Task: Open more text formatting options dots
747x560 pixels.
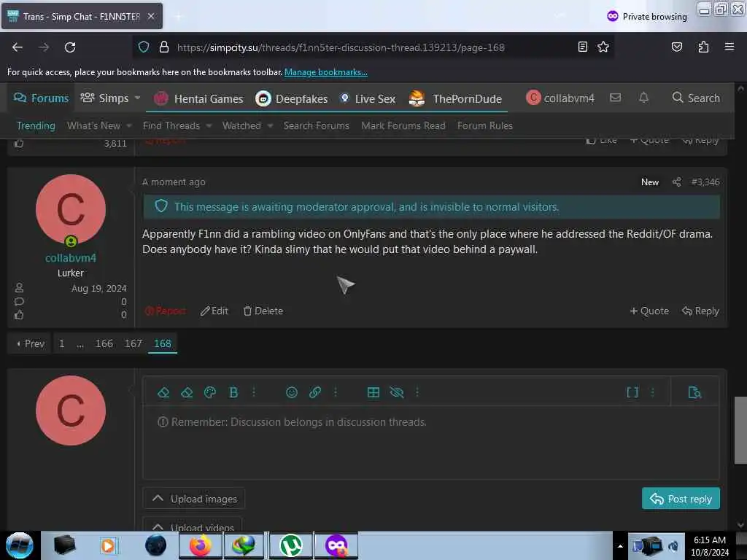Action: pos(254,392)
